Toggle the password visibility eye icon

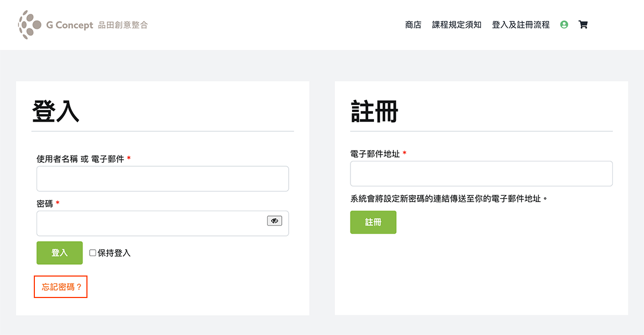274,220
